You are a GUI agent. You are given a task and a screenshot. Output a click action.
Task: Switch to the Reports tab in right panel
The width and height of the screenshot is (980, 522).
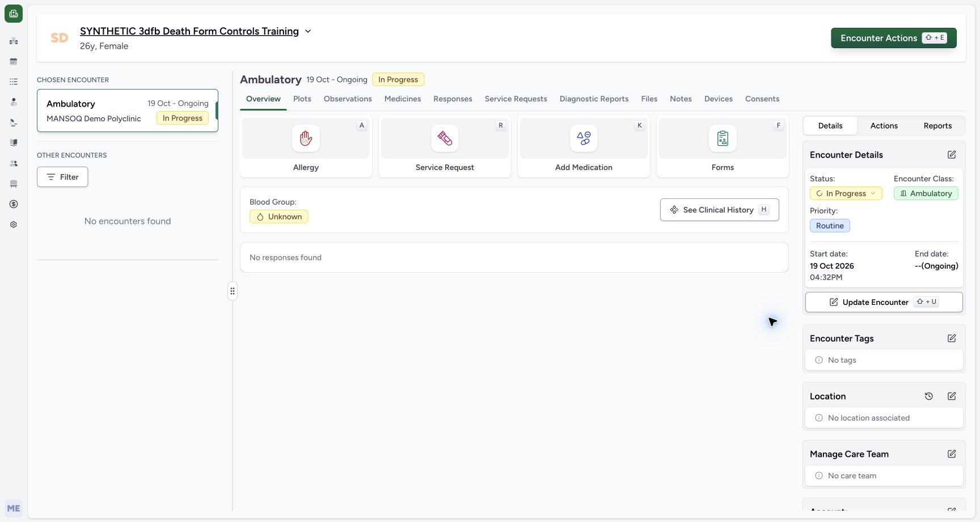(937, 126)
